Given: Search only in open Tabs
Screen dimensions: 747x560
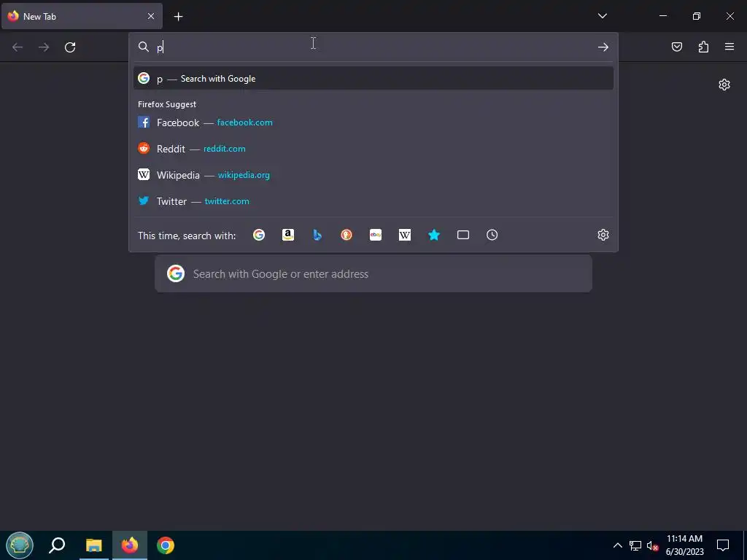Looking at the screenshot, I should (463, 235).
